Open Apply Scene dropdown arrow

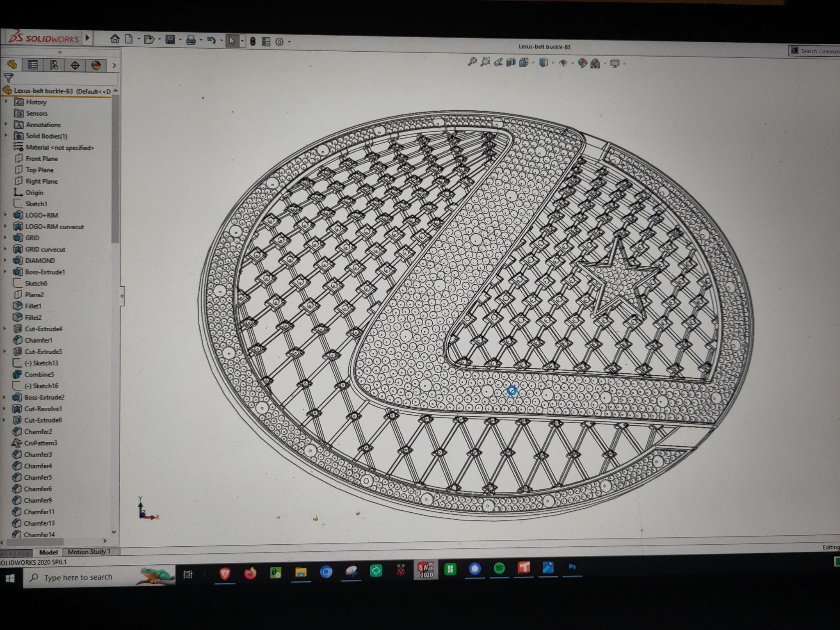pyautogui.click(x=605, y=64)
